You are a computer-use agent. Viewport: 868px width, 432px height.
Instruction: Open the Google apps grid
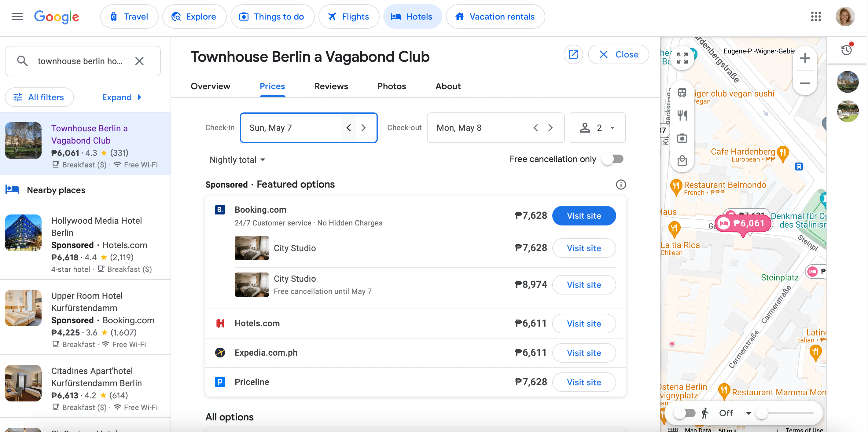click(816, 16)
